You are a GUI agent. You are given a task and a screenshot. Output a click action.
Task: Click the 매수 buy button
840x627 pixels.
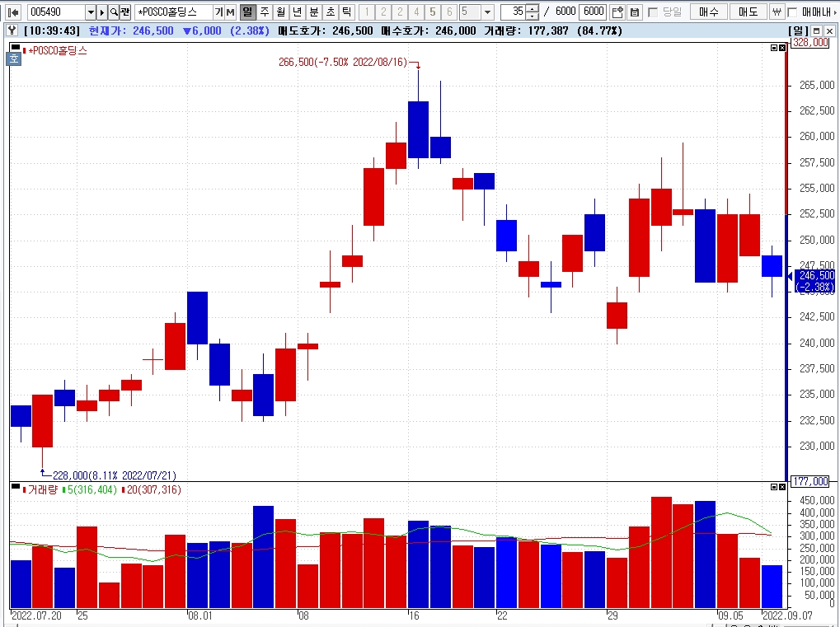click(708, 12)
